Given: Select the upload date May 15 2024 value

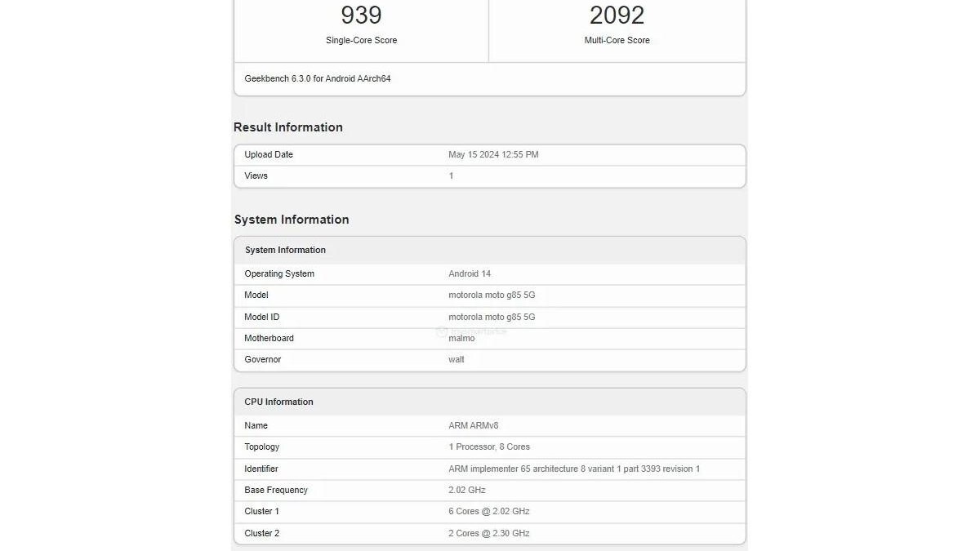Looking at the screenshot, I should 493,154.
